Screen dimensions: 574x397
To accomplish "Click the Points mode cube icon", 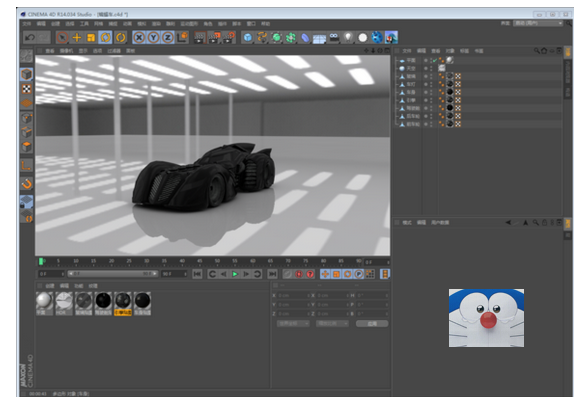I will coord(26,118).
